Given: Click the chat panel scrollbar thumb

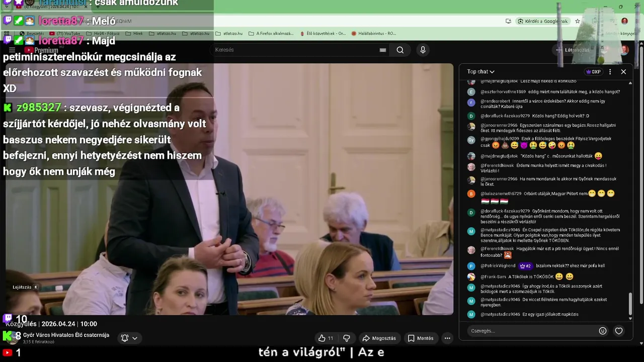Looking at the screenshot, I should [x=630, y=304].
